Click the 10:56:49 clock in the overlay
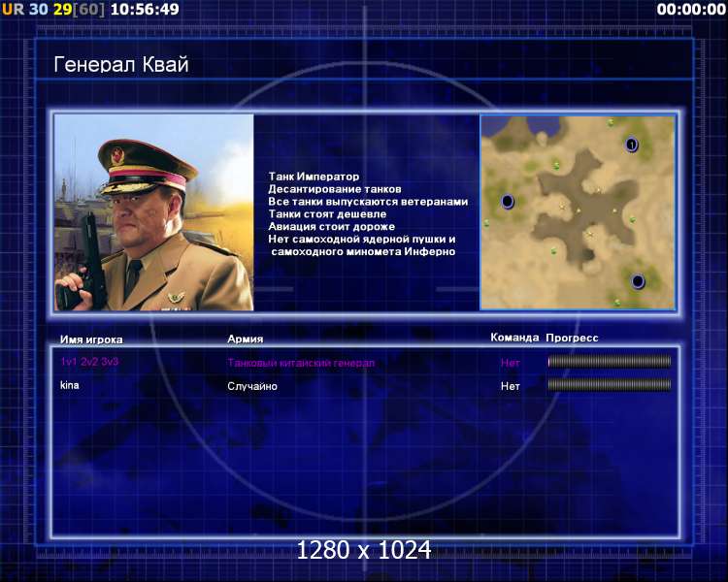The width and height of the screenshot is (728, 582). (145, 9)
